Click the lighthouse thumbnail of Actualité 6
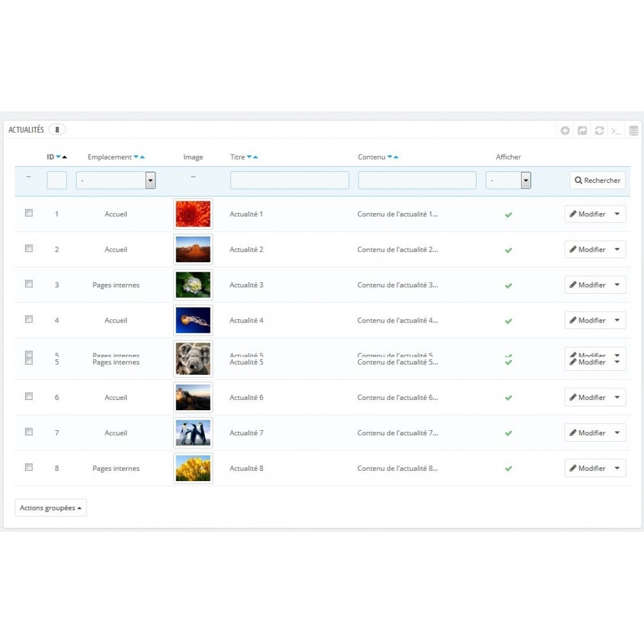Viewport: 644px width, 644px height. tap(193, 397)
